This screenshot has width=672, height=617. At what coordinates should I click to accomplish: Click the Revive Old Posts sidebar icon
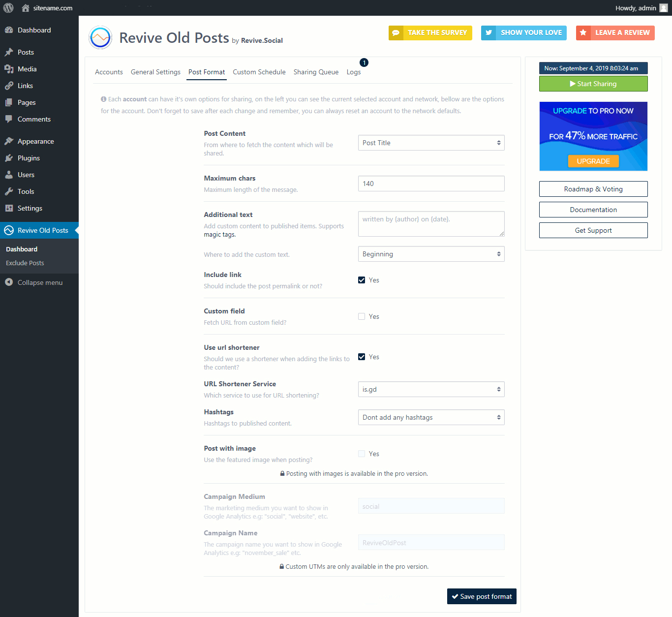[9, 230]
